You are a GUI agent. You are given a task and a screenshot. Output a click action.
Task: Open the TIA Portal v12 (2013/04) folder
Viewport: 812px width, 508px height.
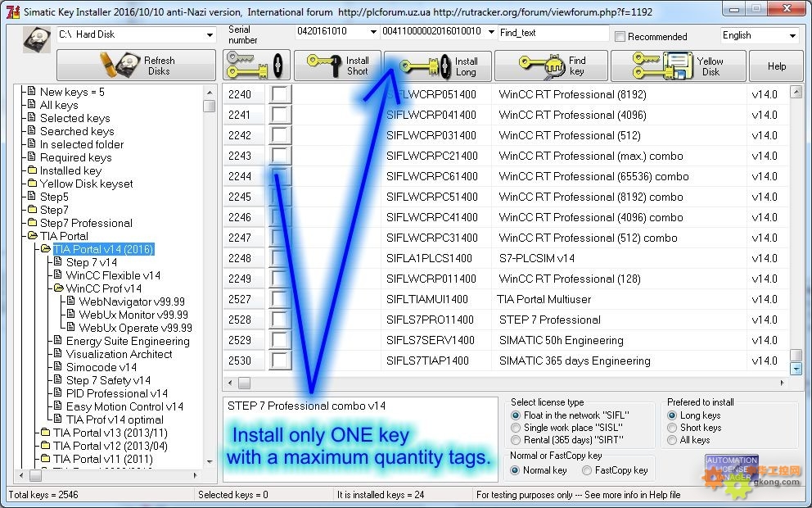click(x=111, y=445)
